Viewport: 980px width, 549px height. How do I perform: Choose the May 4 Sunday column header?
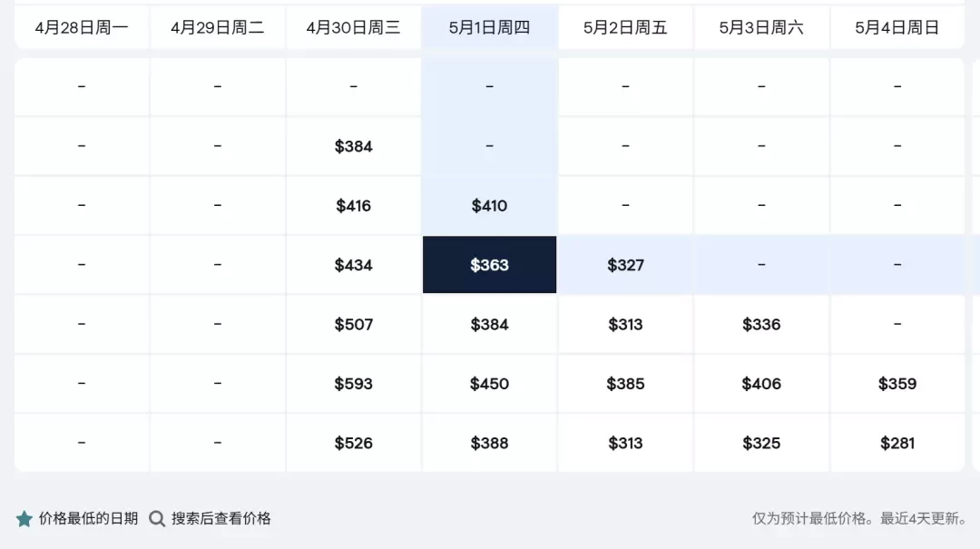pos(897,27)
